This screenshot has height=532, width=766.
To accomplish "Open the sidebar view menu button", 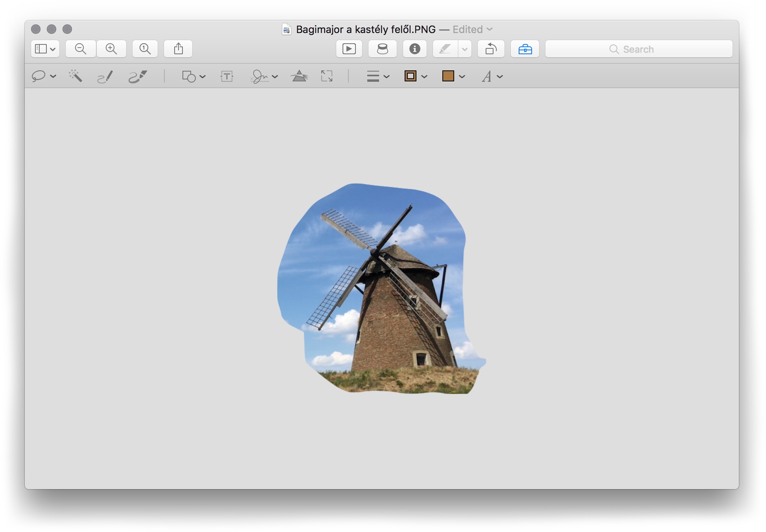I will [45, 49].
